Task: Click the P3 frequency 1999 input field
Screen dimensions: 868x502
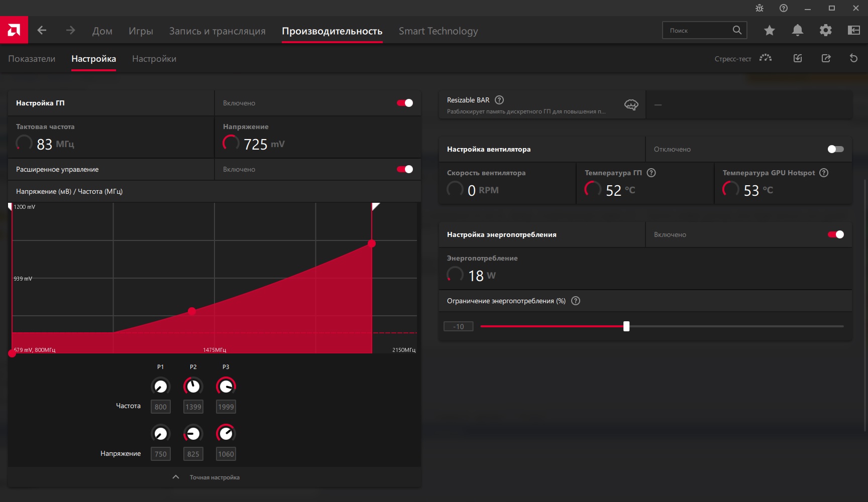Action: pyautogui.click(x=226, y=407)
